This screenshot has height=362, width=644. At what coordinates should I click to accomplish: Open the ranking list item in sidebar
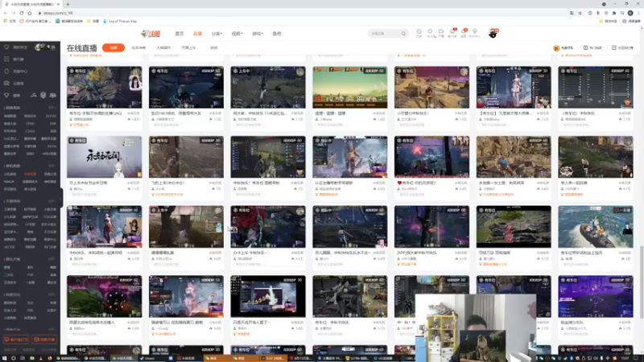pyautogui.click(x=14, y=59)
